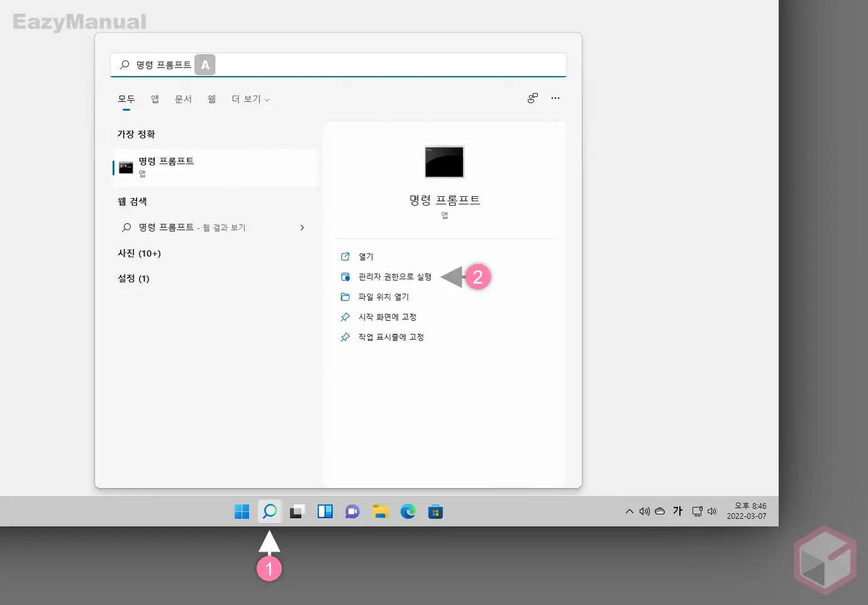Switch to the 문서 search filter tab
This screenshot has height=605, width=868.
pyautogui.click(x=183, y=99)
